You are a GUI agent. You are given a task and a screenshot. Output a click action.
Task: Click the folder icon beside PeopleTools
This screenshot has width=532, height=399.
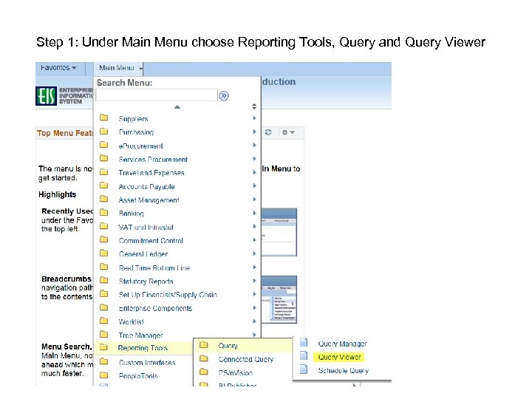[104, 375]
